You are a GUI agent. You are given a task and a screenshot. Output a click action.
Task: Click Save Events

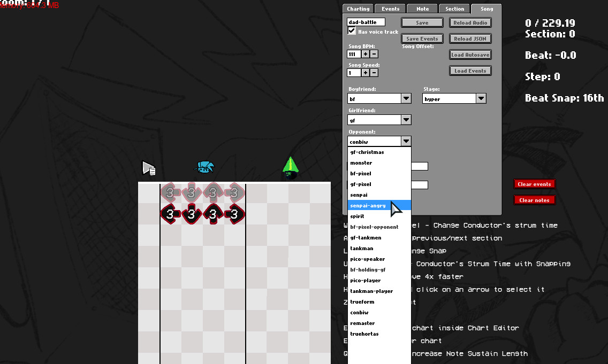(422, 38)
